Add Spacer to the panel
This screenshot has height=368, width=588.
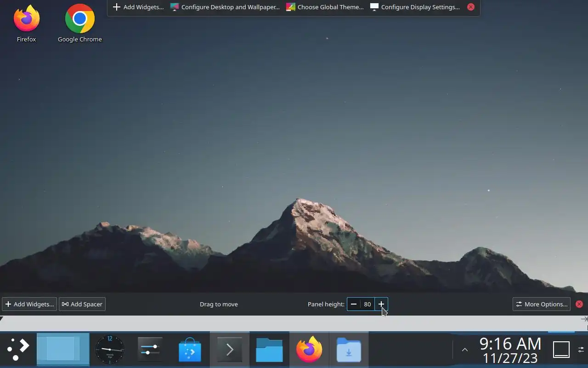[x=82, y=304]
